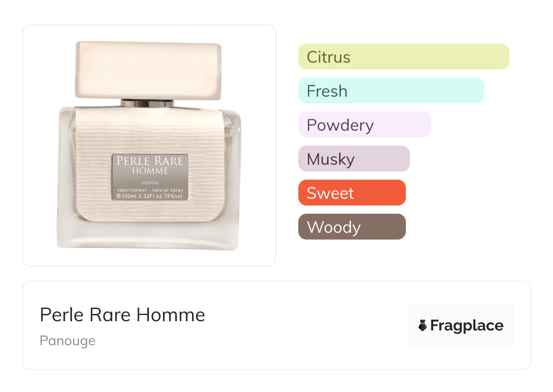
Task: Click the Powdery accord bar
Action: [x=364, y=125]
